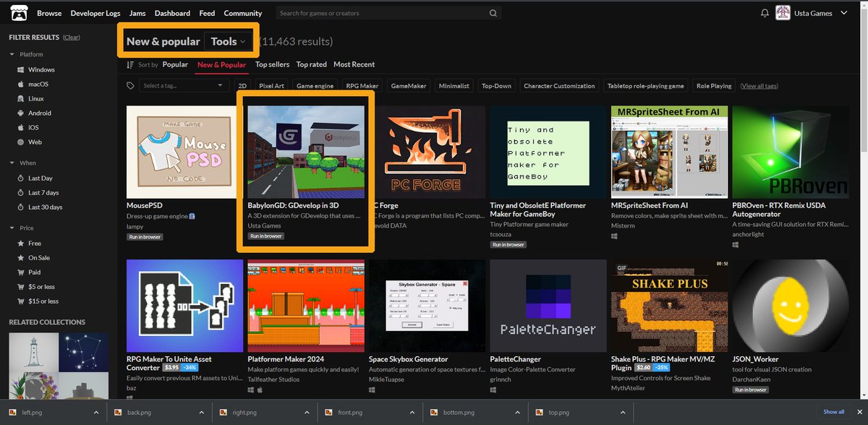
Task: Click the Apple icon under Platformer Maker 2024
Action: (x=260, y=390)
